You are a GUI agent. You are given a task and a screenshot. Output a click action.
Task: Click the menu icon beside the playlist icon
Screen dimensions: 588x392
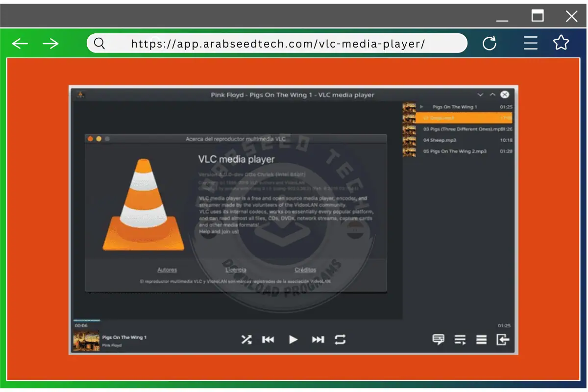coord(481,339)
